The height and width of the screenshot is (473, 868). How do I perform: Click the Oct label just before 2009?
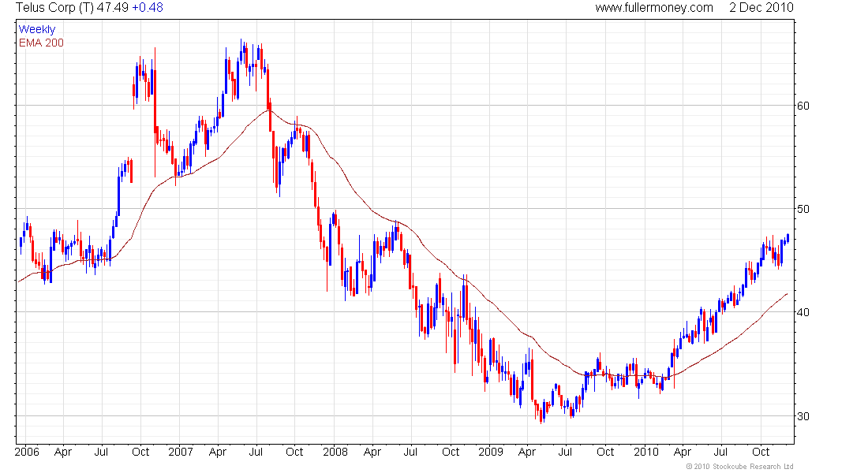[x=451, y=452]
